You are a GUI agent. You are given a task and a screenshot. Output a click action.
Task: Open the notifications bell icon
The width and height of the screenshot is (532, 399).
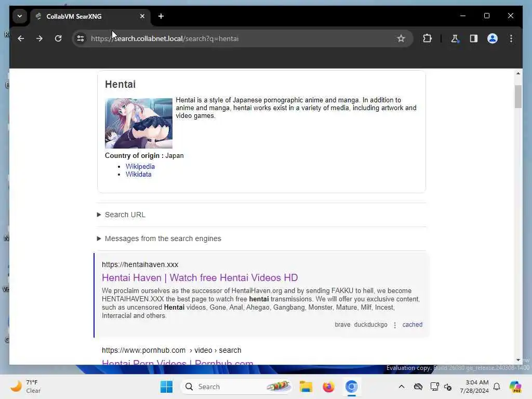497,387
